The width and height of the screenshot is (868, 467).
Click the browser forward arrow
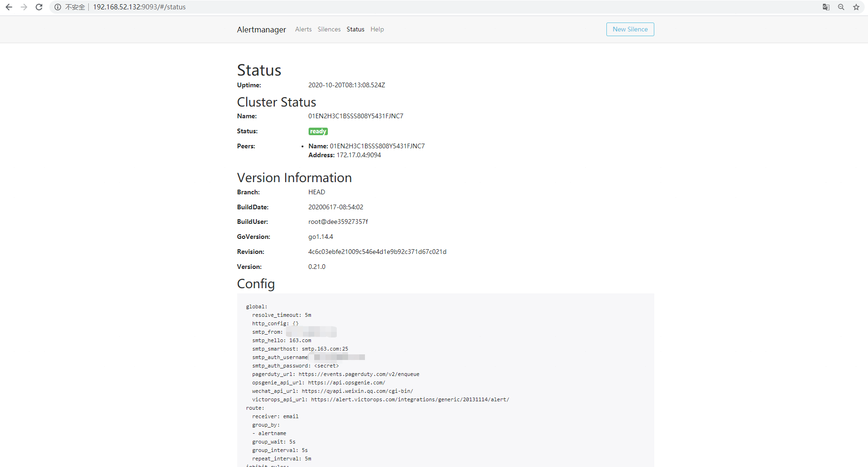24,7
